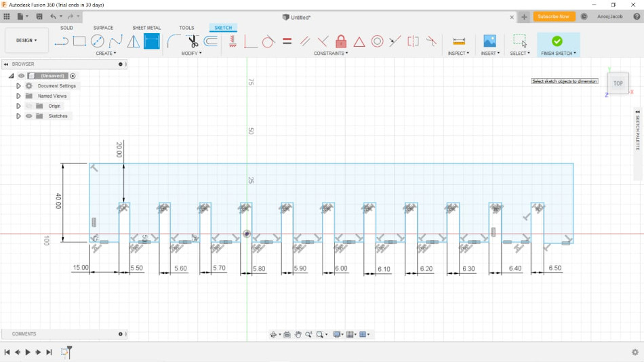The image size is (644, 362).
Task: Apply the Parallel constraint
Action: [305, 41]
